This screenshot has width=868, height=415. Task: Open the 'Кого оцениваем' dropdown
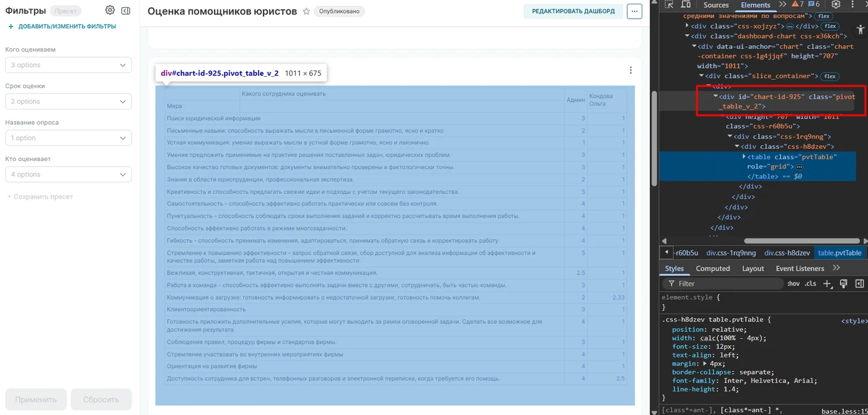68,65
